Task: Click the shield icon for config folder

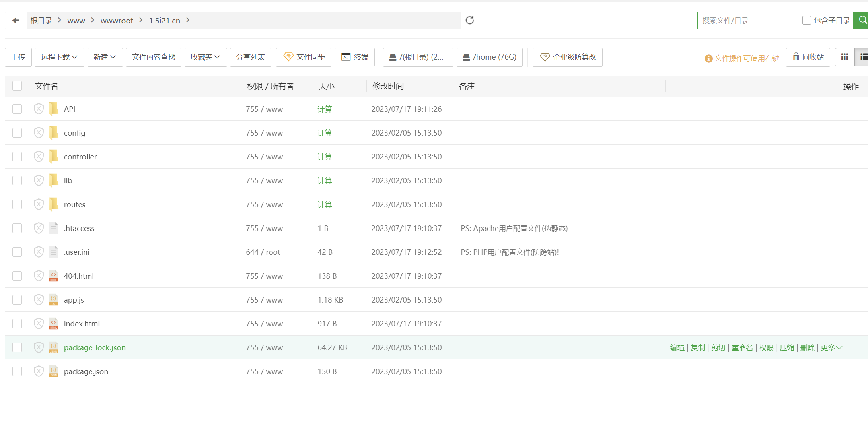Action: click(x=39, y=133)
